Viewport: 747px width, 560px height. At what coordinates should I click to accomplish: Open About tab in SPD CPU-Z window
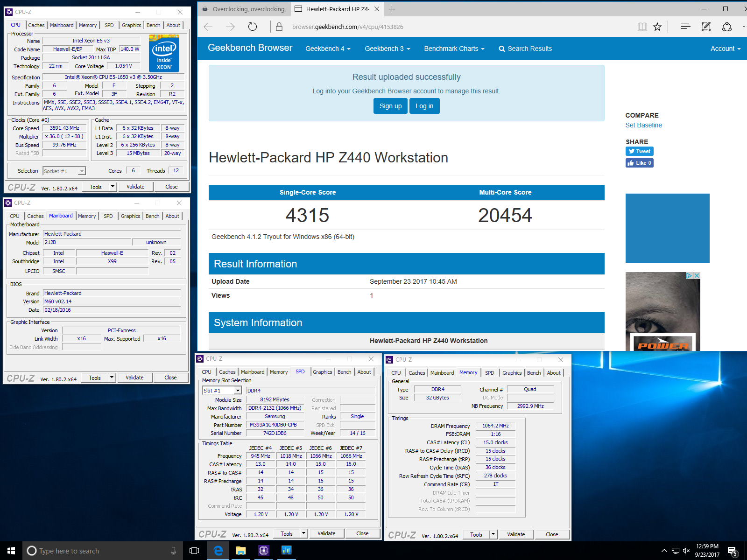(x=364, y=372)
